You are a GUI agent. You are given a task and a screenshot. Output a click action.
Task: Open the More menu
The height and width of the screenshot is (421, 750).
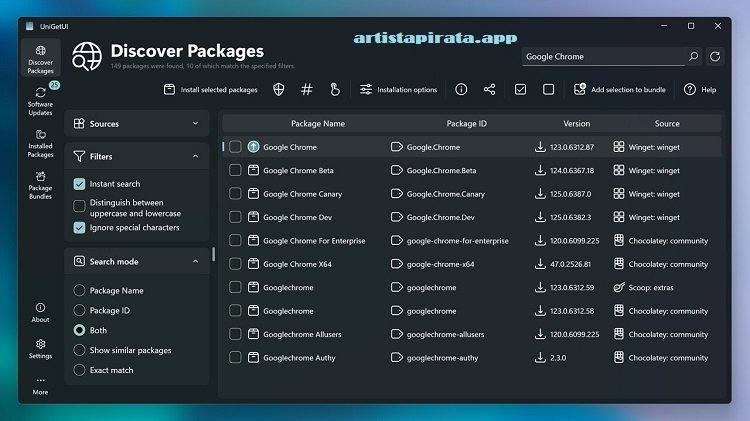point(41,386)
